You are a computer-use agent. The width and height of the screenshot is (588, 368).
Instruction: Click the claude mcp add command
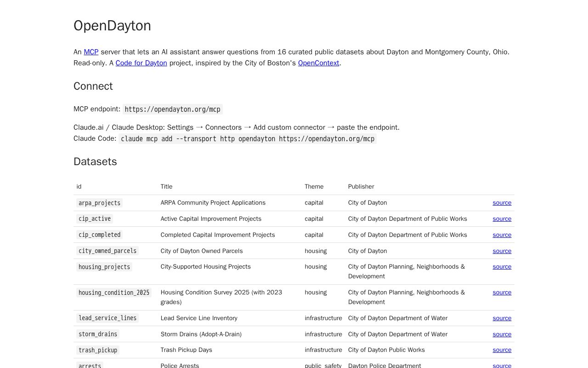248,139
